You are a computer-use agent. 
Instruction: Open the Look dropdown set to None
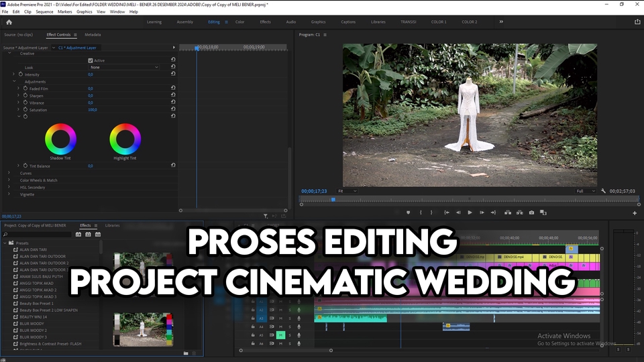click(124, 67)
